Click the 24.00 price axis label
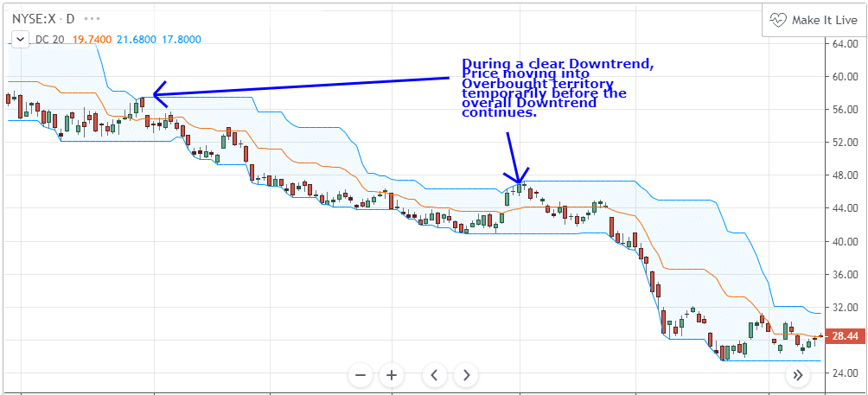This screenshot has width=868, height=395. pyautogui.click(x=843, y=373)
